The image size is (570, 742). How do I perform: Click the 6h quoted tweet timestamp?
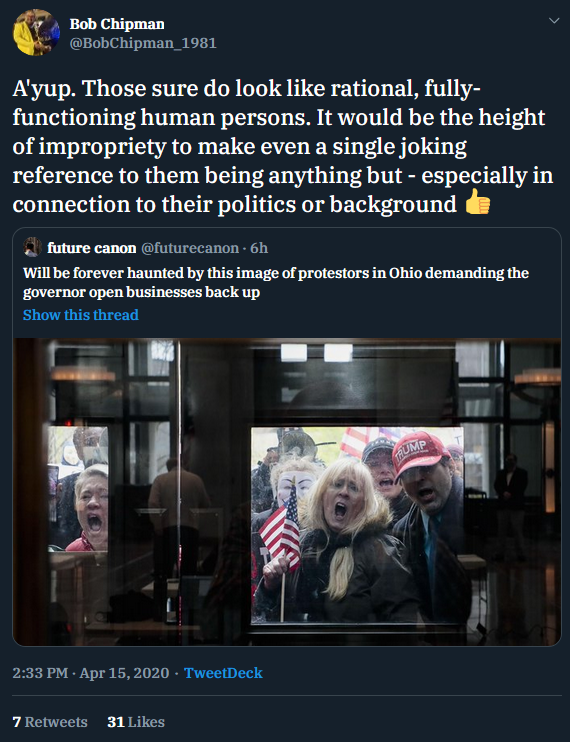click(x=259, y=248)
